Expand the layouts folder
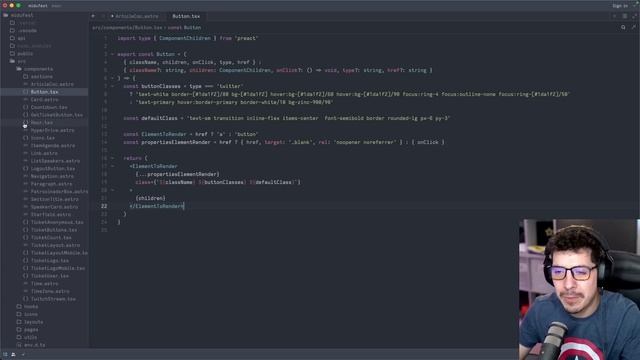 [33, 322]
